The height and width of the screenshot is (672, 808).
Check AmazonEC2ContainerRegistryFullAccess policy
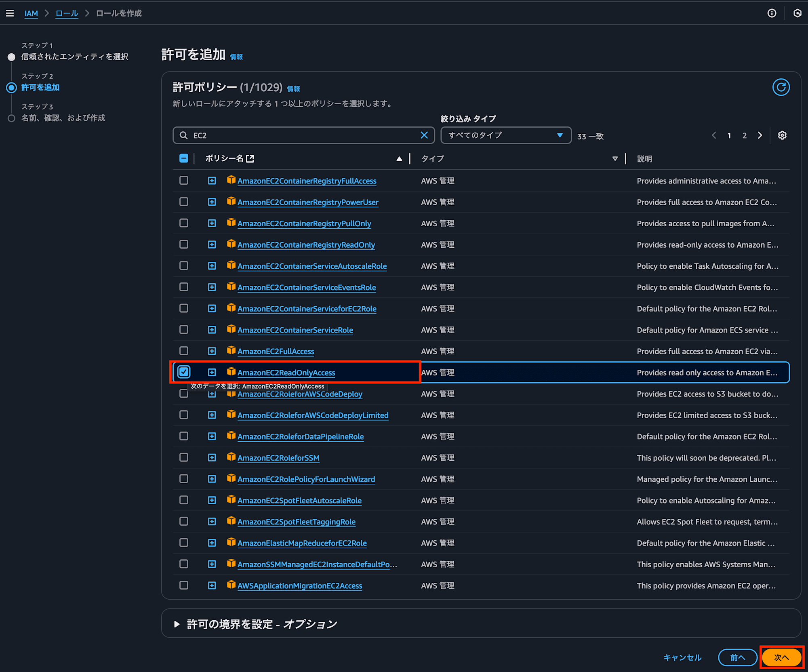tap(184, 180)
